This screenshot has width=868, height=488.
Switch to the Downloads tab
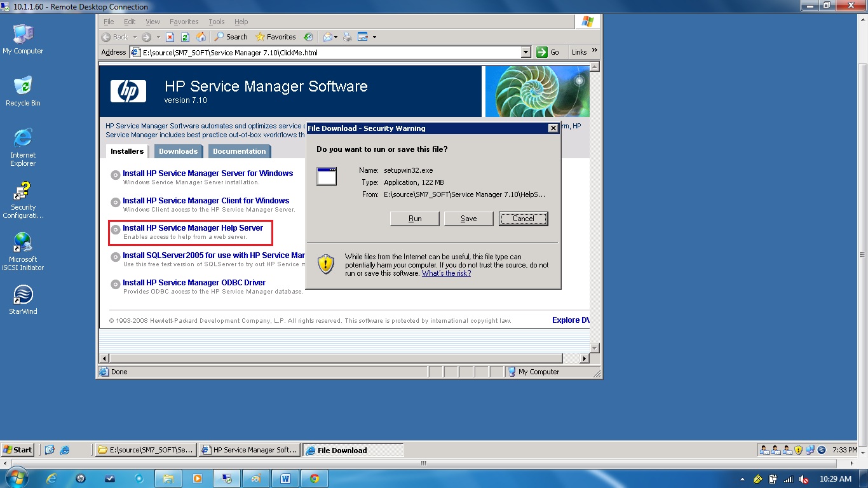[x=178, y=151]
